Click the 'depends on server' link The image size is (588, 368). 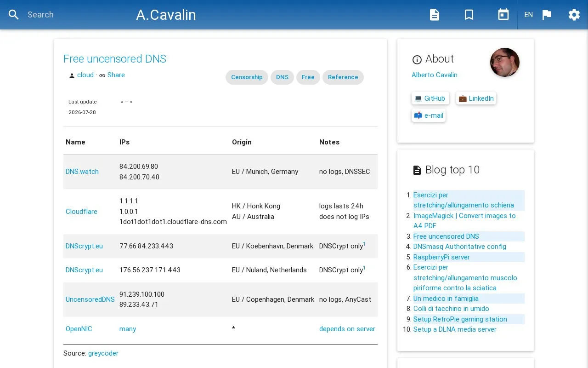pos(347,329)
